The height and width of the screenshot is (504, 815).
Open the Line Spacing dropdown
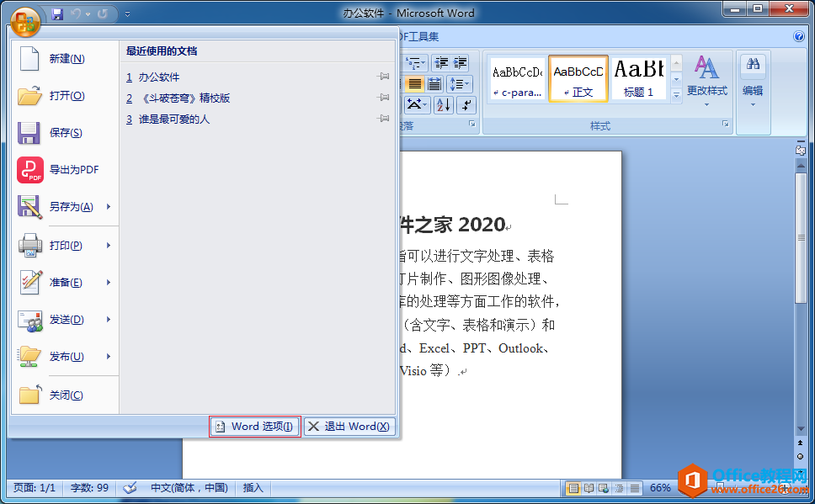point(460,83)
